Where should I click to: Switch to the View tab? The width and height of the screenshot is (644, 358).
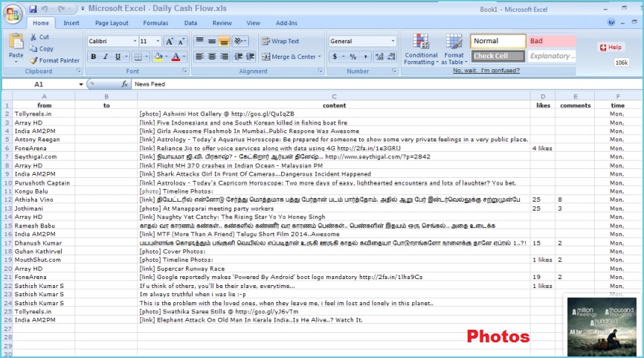point(253,23)
